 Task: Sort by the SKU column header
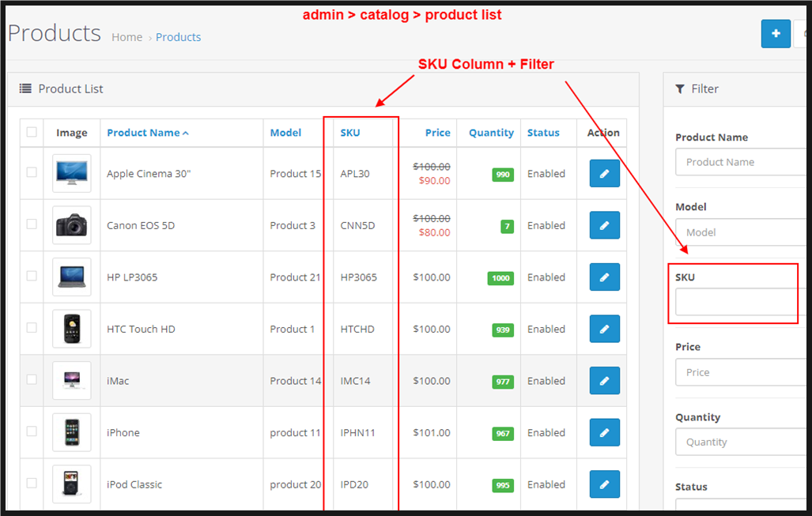350,133
